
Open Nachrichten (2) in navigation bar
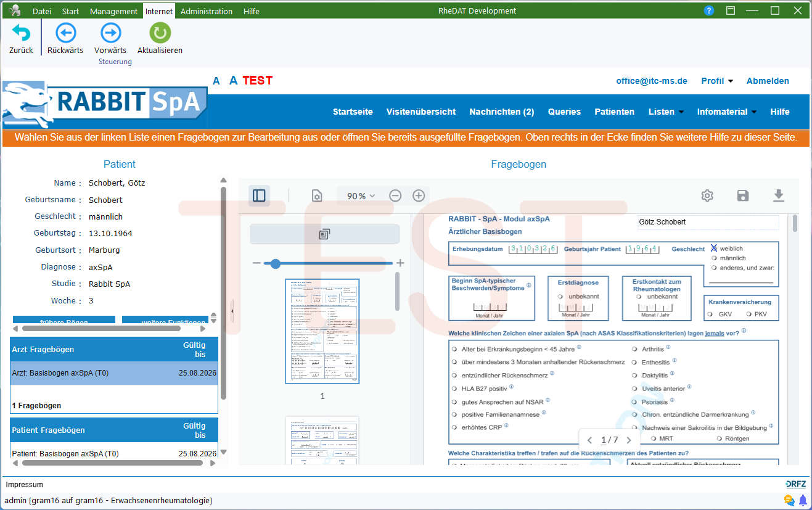[x=502, y=112]
